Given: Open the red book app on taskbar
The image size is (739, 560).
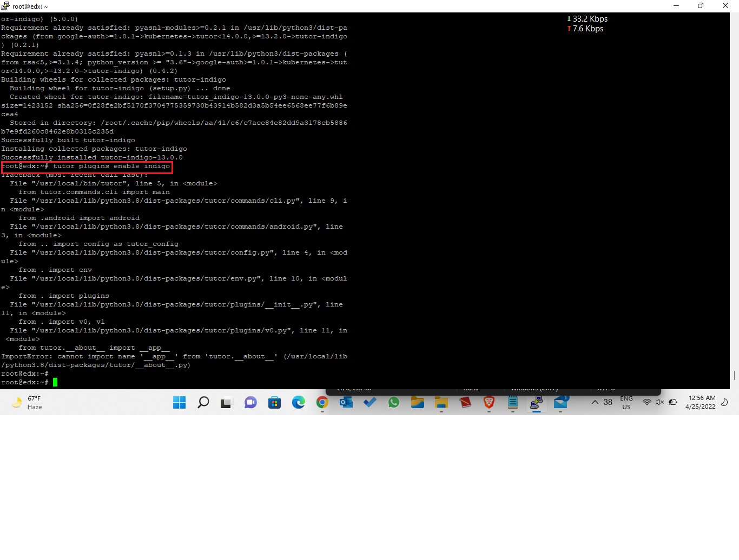Looking at the screenshot, I should click(465, 402).
